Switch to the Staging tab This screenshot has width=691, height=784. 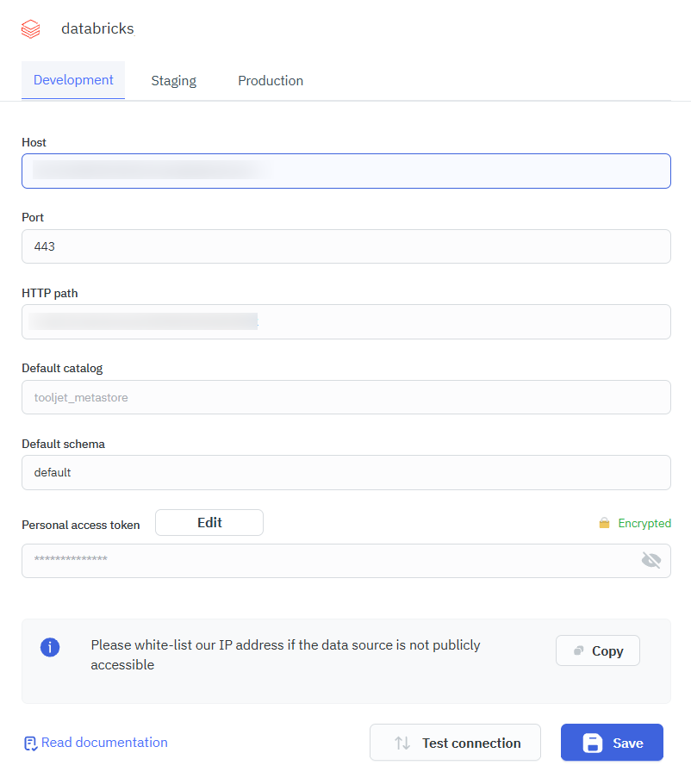click(173, 80)
